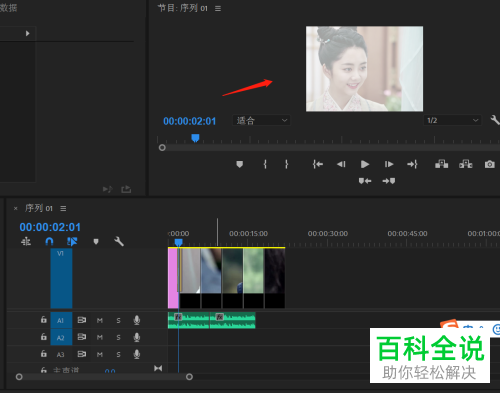The height and width of the screenshot is (393, 500).
Task: Jump to the In point
Action: point(318,164)
